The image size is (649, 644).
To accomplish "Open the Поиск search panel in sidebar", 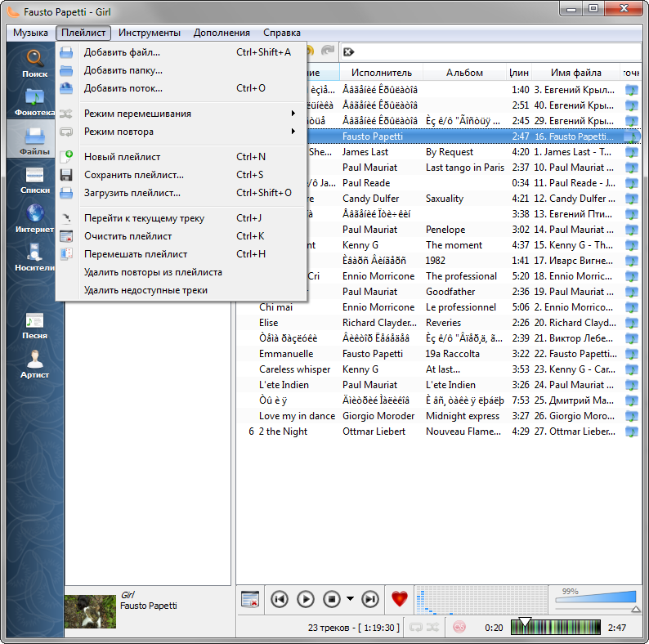I will pos(35,63).
